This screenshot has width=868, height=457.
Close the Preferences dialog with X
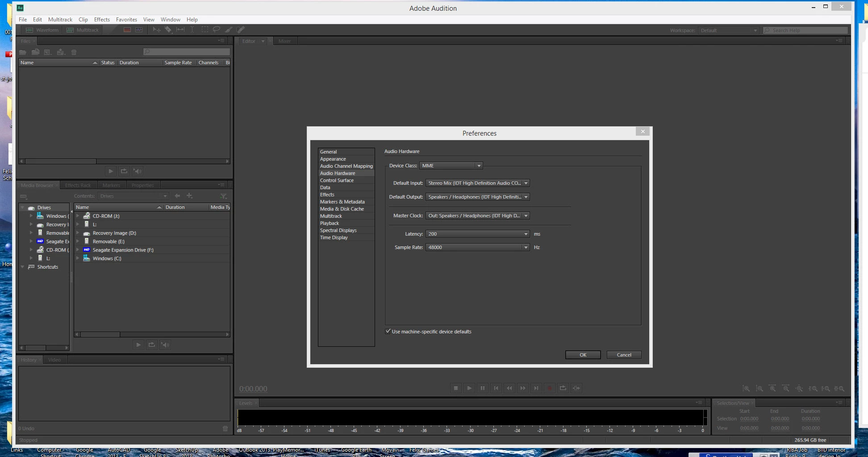pos(643,131)
